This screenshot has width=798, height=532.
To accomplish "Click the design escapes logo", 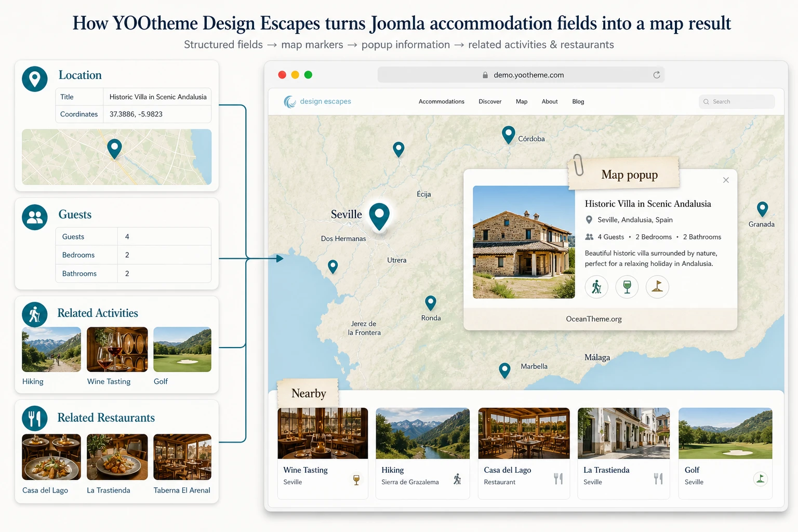I will 317,101.
